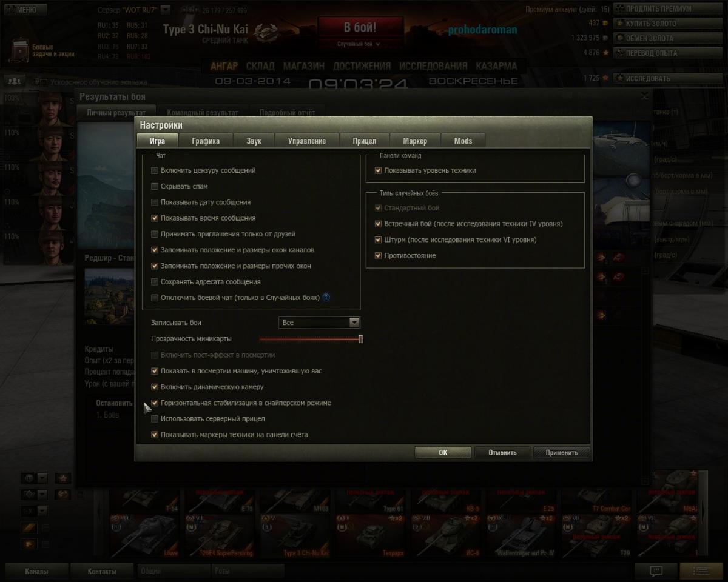Image resolution: width=728 pixels, height=582 pixels.
Task: Enable message censorship checkbox
Action: pos(155,171)
